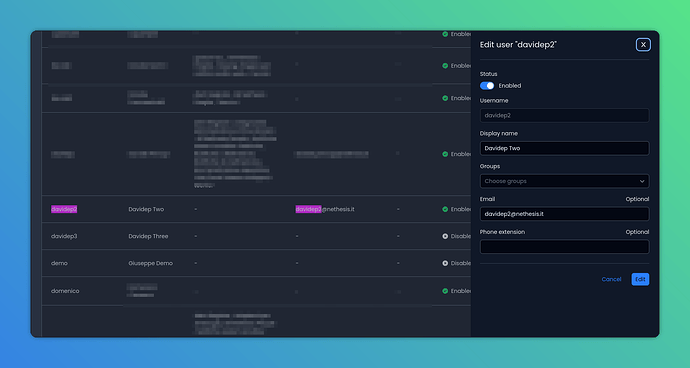Select the demo username cell
The height and width of the screenshot is (368, 690).
tap(59, 263)
